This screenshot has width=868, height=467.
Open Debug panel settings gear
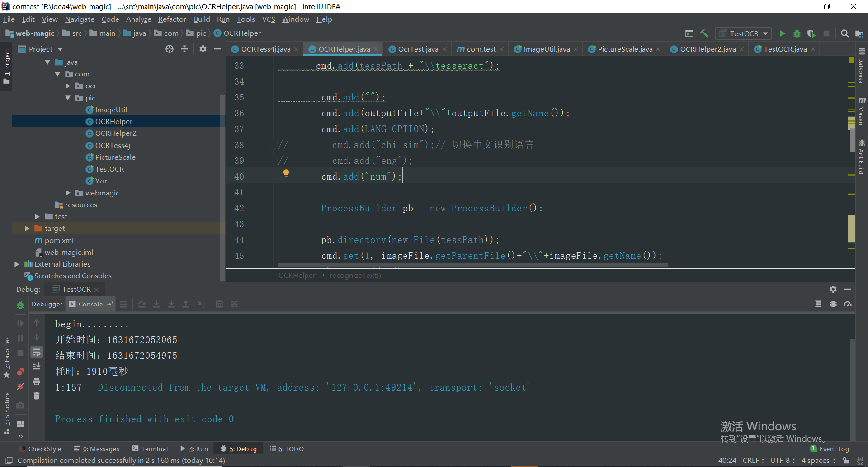pyautogui.click(x=833, y=289)
